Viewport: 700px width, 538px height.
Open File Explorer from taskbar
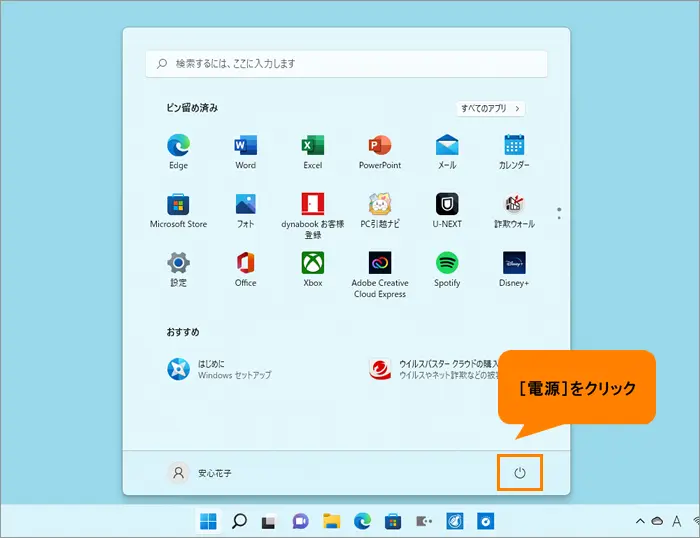pyautogui.click(x=332, y=521)
